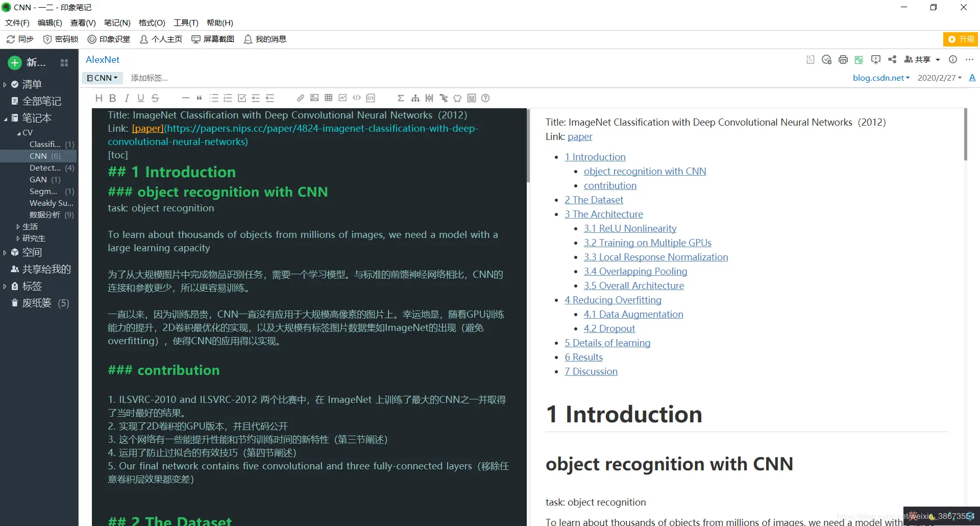
Task: Open markdown help with question mark icon
Action: (x=485, y=98)
